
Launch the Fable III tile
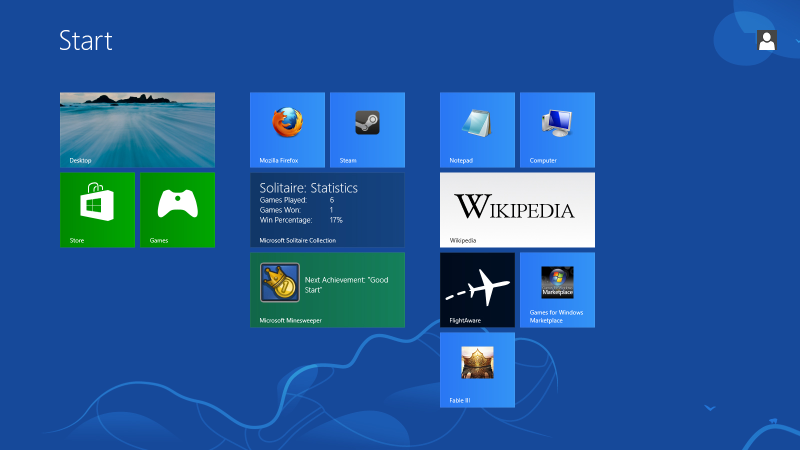pyautogui.click(x=477, y=370)
